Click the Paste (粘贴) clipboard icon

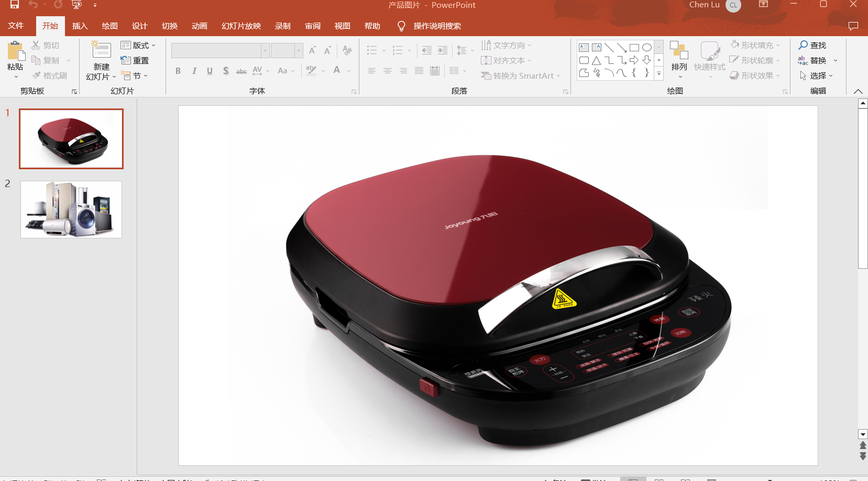[15, 51]
